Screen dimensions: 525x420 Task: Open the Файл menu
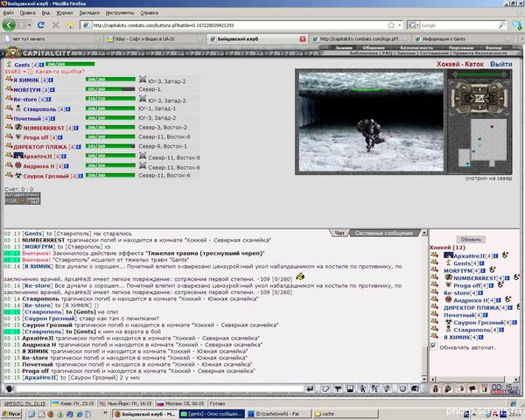[9, 13]
